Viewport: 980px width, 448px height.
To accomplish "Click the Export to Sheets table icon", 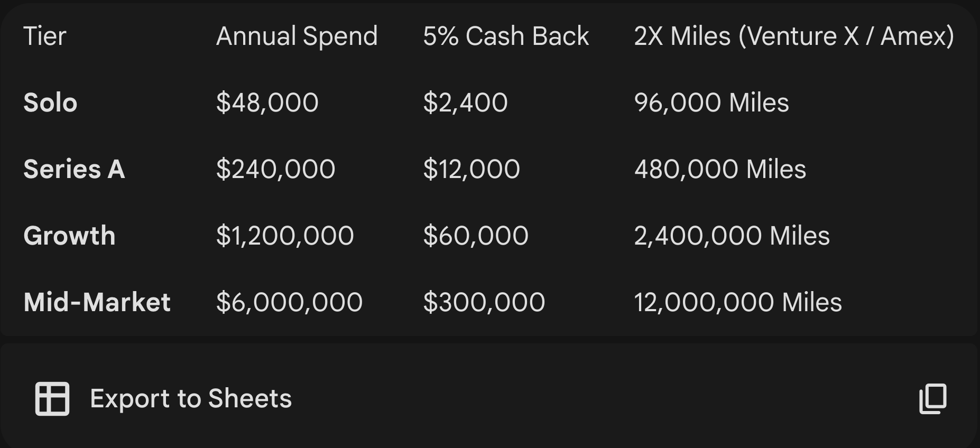I will click(x=52, y=399).
